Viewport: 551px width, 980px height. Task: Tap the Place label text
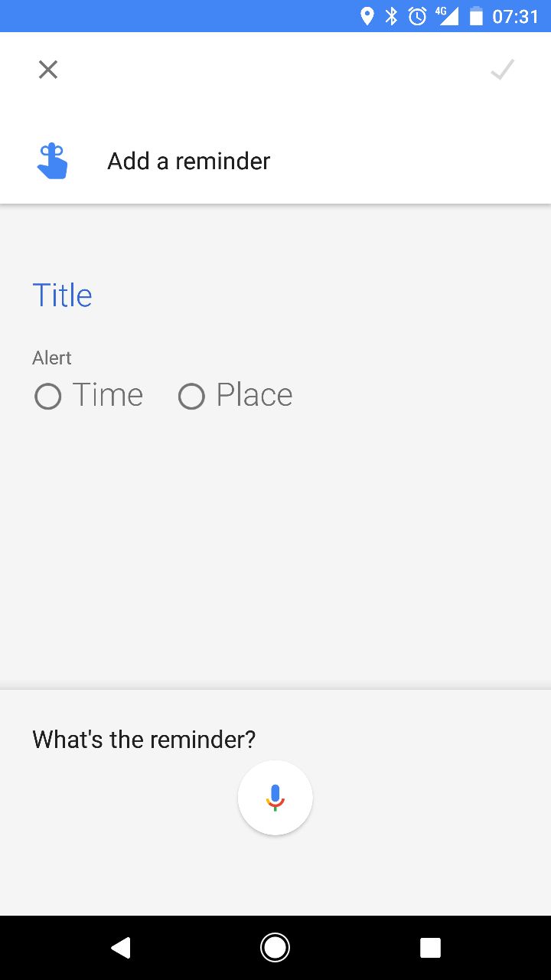pos(254,395)
